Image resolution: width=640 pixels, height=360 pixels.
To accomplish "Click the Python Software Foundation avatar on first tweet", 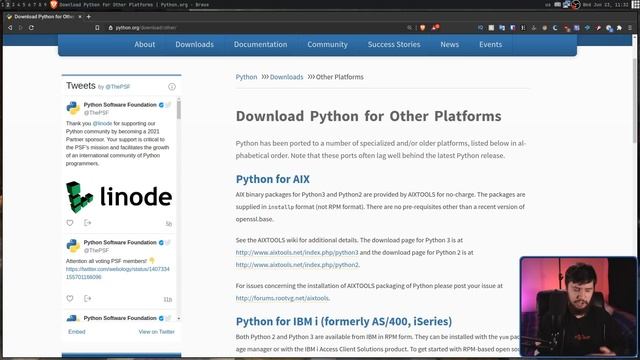I will pyautogui.click(x=73, y=108).
